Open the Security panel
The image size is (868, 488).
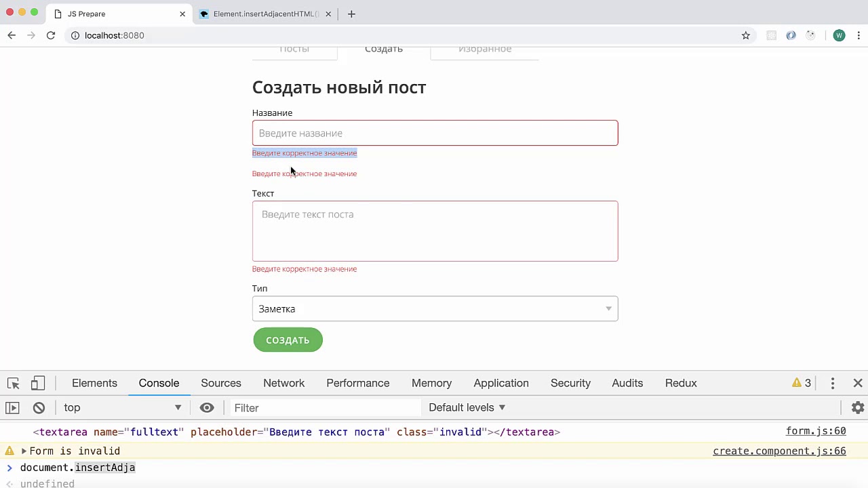tap(570, 383)
